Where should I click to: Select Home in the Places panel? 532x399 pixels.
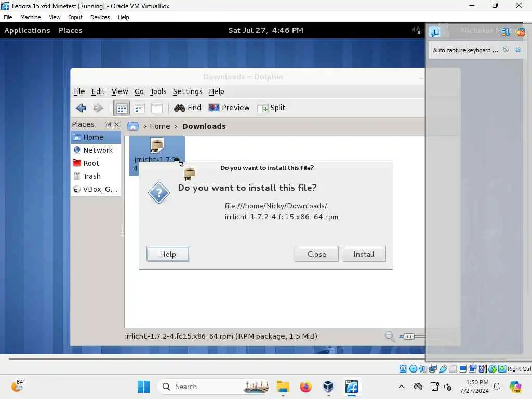[x=96, y=137]
